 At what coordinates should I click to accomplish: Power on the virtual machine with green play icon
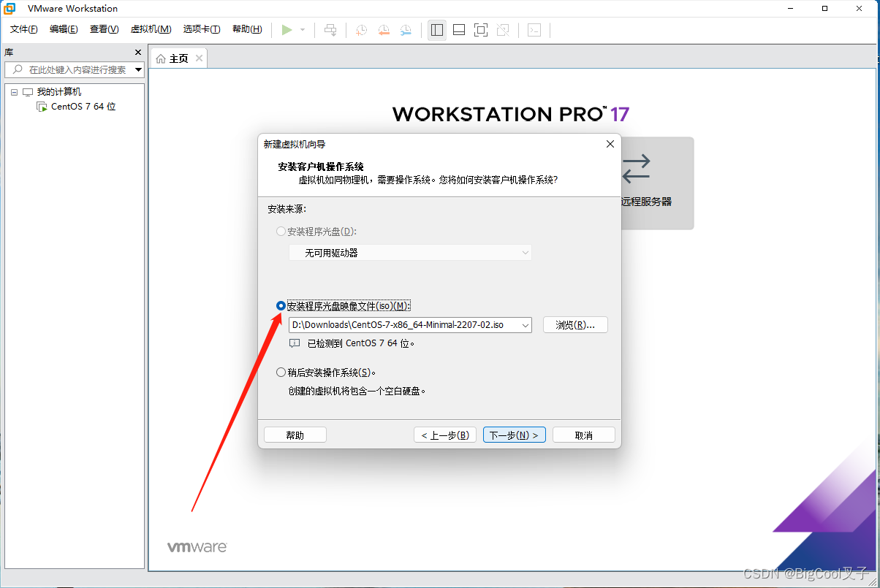[x=288, y=30]
